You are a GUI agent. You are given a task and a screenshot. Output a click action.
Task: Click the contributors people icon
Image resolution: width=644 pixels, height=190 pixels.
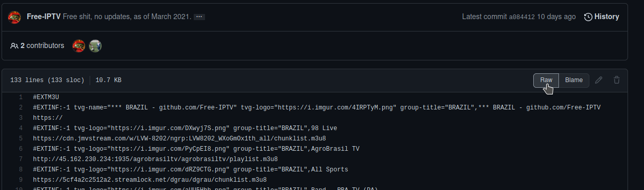tap(14, 45)
